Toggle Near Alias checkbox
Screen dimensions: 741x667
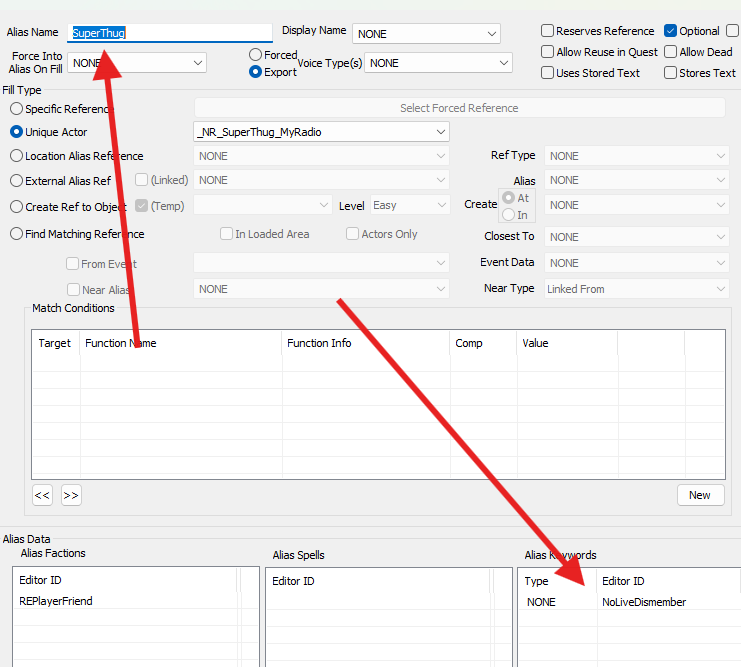73,289
